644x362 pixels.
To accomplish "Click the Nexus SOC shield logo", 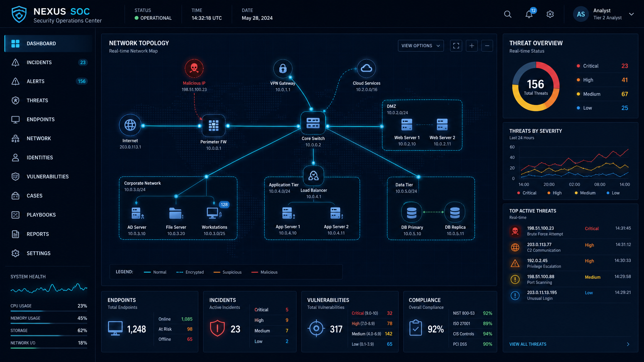I will point(19,14).
